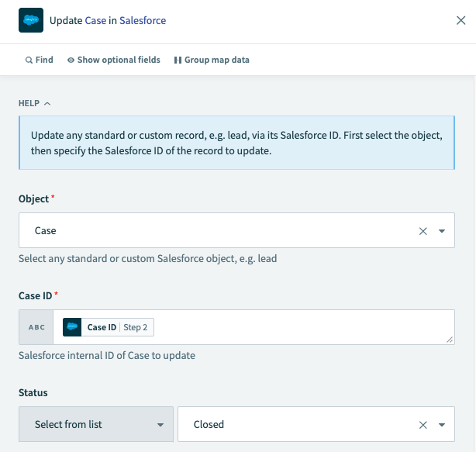
Task: Click the Group map data button
Action: point(212,60)
